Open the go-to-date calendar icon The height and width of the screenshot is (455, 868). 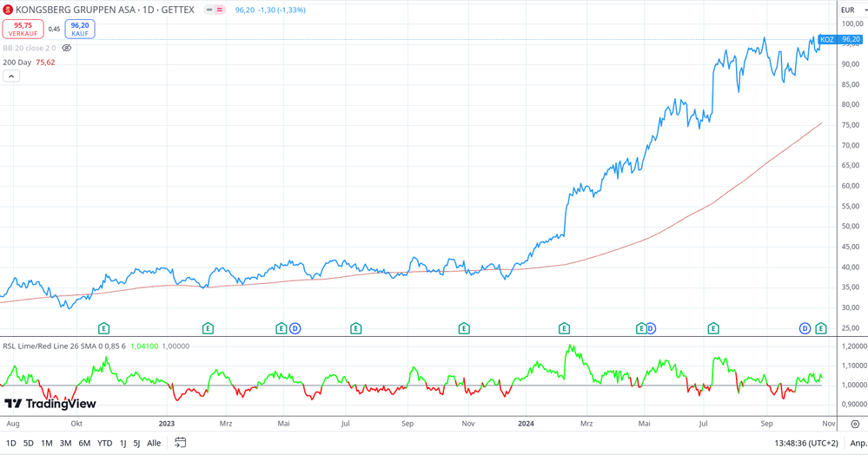click(x=180, y=443)
